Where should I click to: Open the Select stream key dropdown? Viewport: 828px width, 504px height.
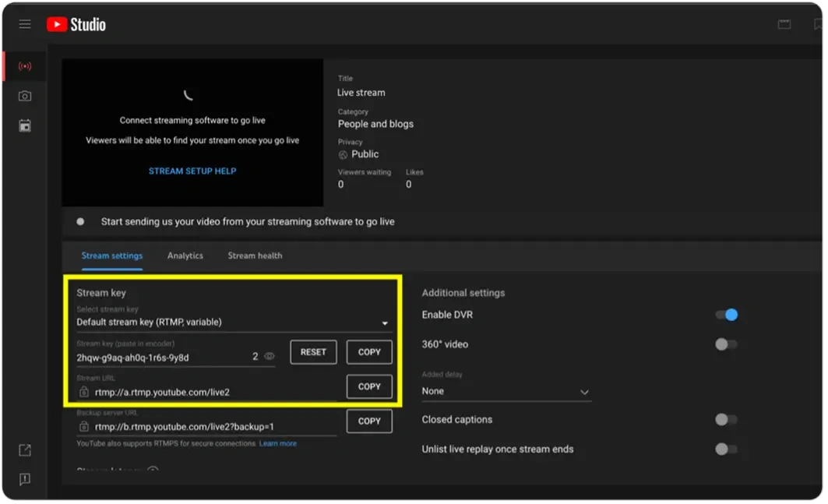point(234,322)
